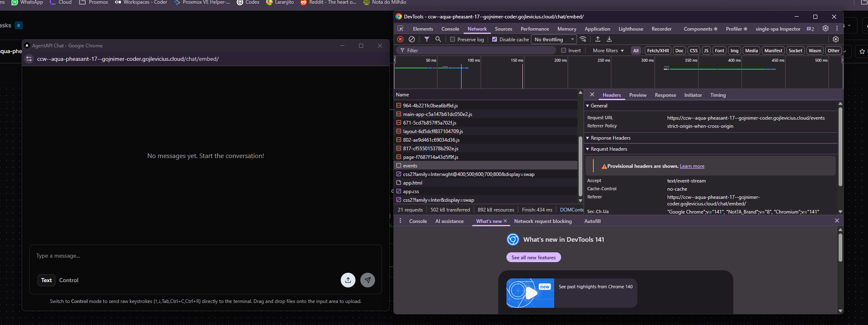
Task: Click the send message paper plane button
Action: point(368,280)
